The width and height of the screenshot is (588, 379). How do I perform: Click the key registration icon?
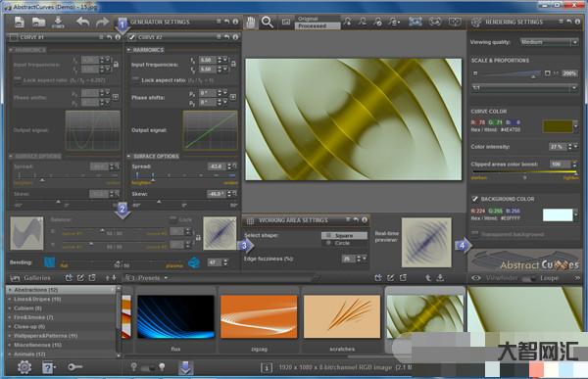pyautogui.click(x=75, y=366)
